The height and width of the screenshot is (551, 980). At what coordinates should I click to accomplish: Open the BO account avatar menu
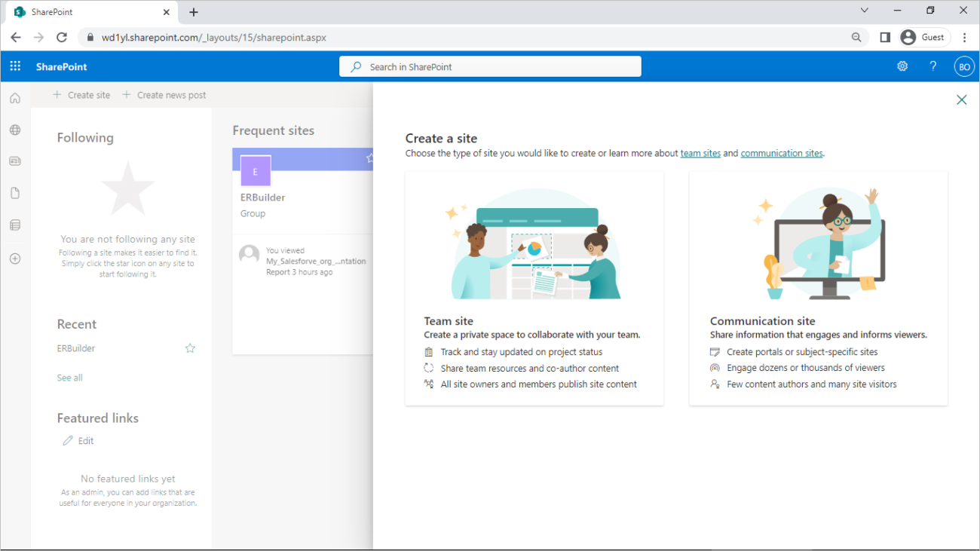coord(964,66)
